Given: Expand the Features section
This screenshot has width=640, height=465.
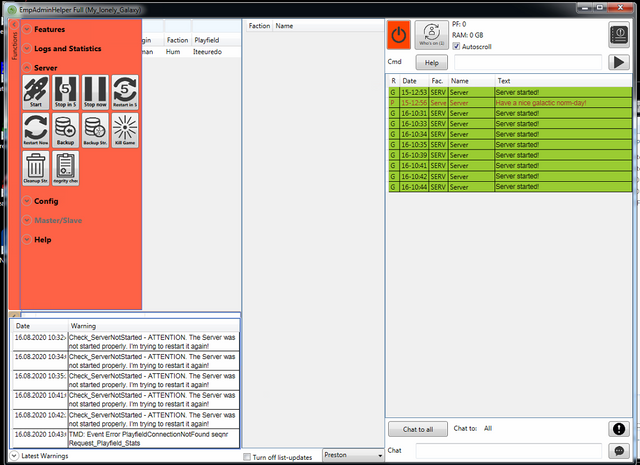Looking at the screenshot, I should pos(27,29).
